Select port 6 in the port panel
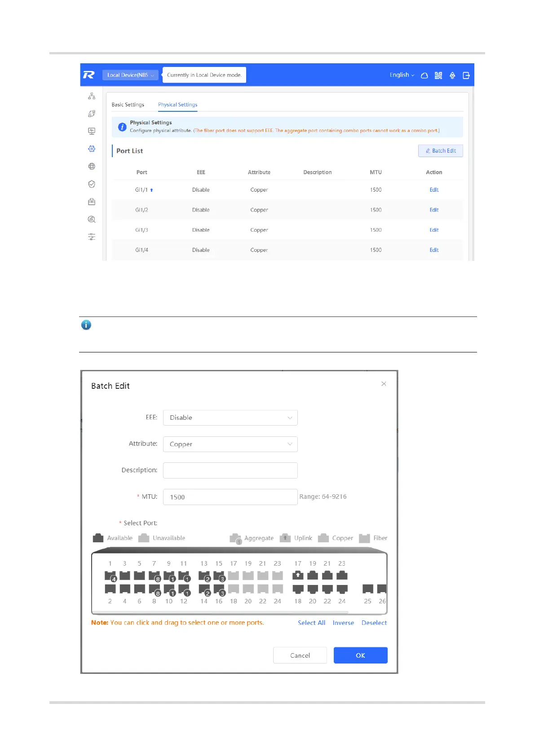 140,589
